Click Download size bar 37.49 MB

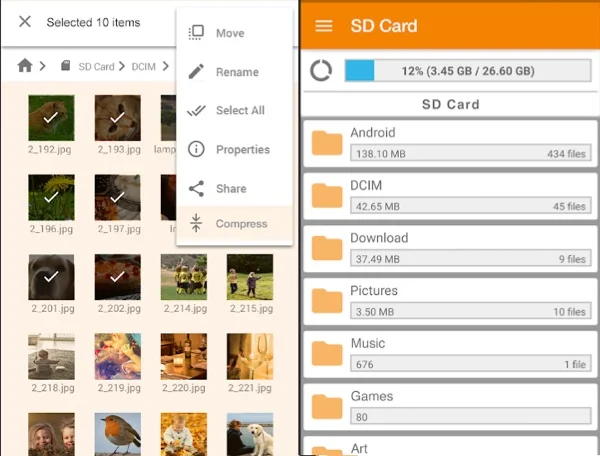[471, 259]
